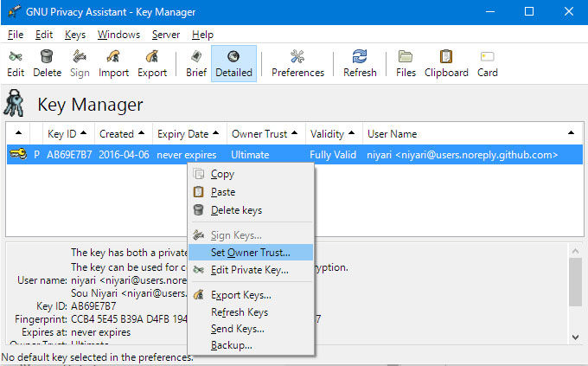The width and height of the screenshot is (588, 366).
Task: Click the Edit key toolbar icon
Action: coord(16,57)
